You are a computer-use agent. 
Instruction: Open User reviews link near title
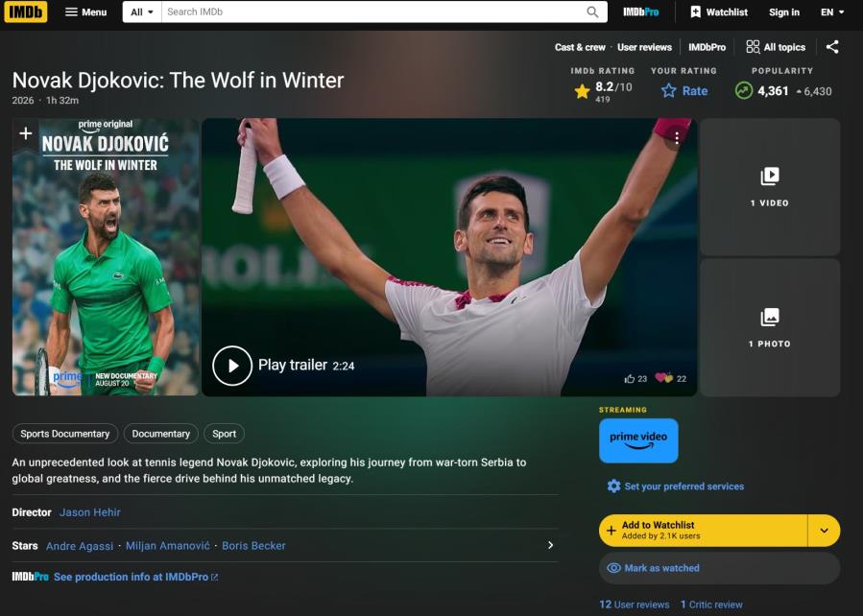coord(644,47)
